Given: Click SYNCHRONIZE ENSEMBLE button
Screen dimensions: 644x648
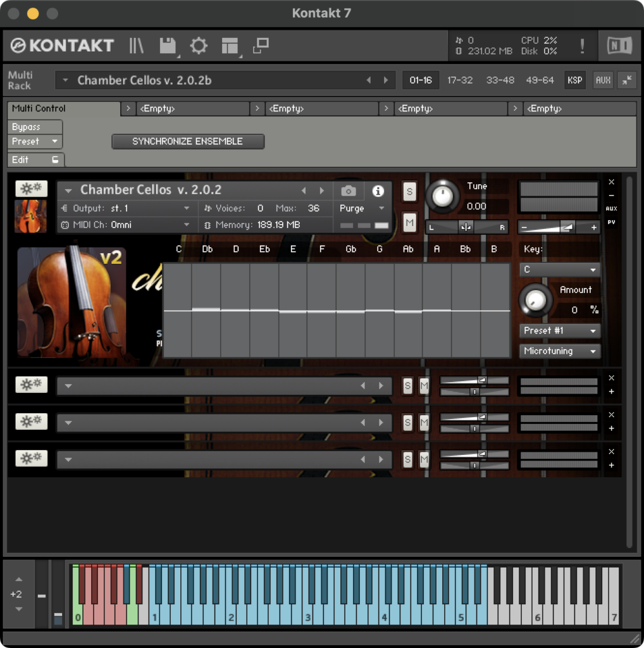Looking at the screenshot, I should point(188,141).
